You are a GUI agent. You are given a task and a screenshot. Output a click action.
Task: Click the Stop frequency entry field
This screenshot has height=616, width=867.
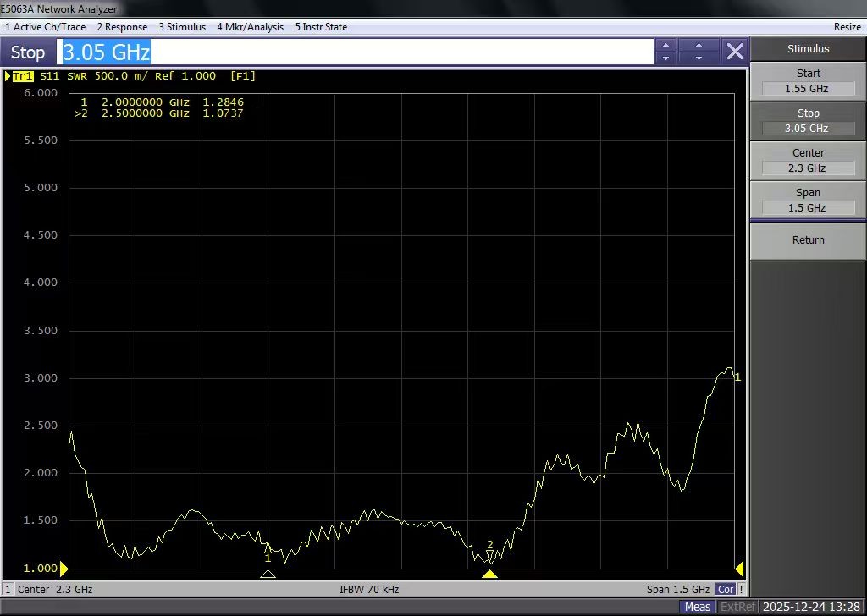coord(356,52)
